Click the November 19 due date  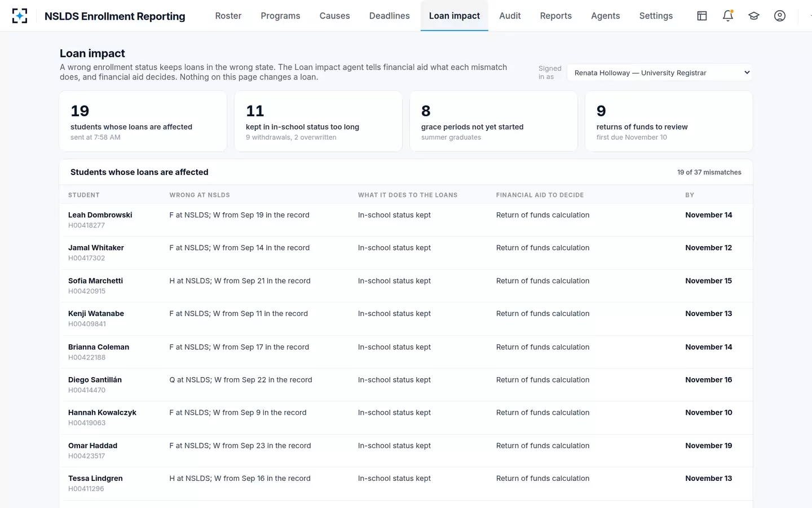[x=709, y=446]
